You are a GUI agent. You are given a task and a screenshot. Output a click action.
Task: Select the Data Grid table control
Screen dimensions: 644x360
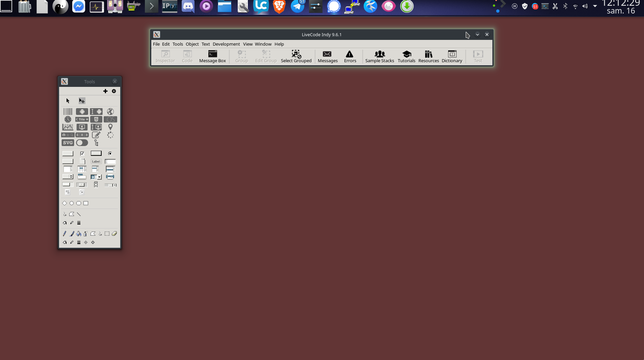(x=82, y=169)
